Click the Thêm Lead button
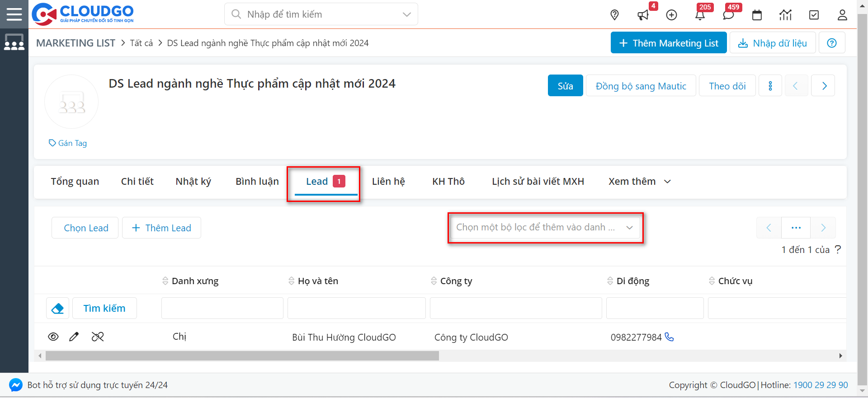 pyautogui.click(x=161, y=228)
